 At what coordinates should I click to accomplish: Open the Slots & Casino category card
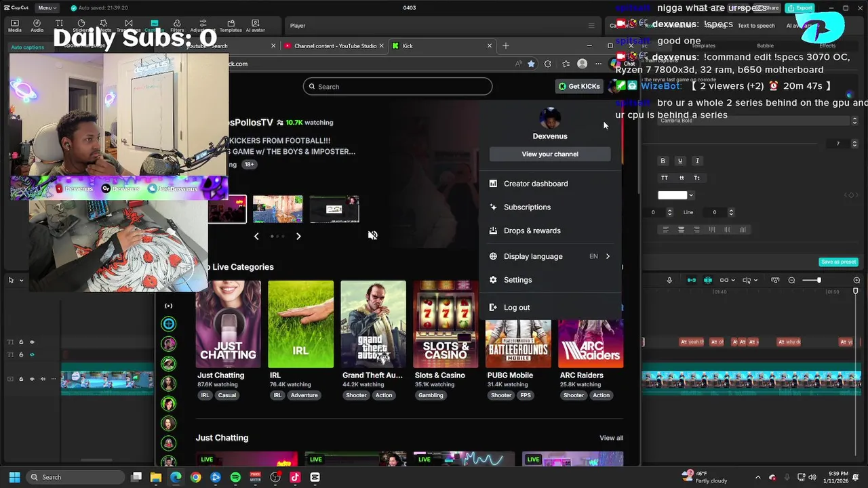tap(446, 324)
